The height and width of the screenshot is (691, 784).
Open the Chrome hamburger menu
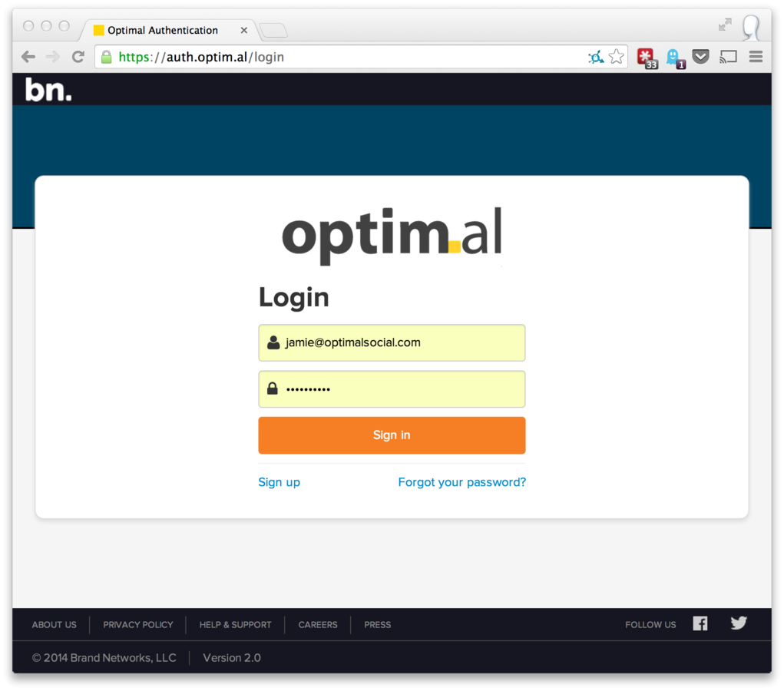[756, 57]
